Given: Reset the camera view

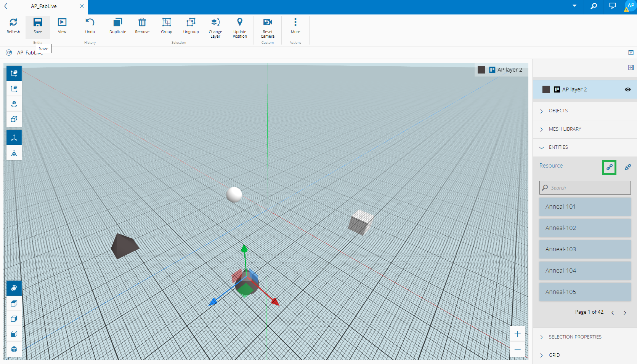Looking at the screenshot, I should pos(268,22).
